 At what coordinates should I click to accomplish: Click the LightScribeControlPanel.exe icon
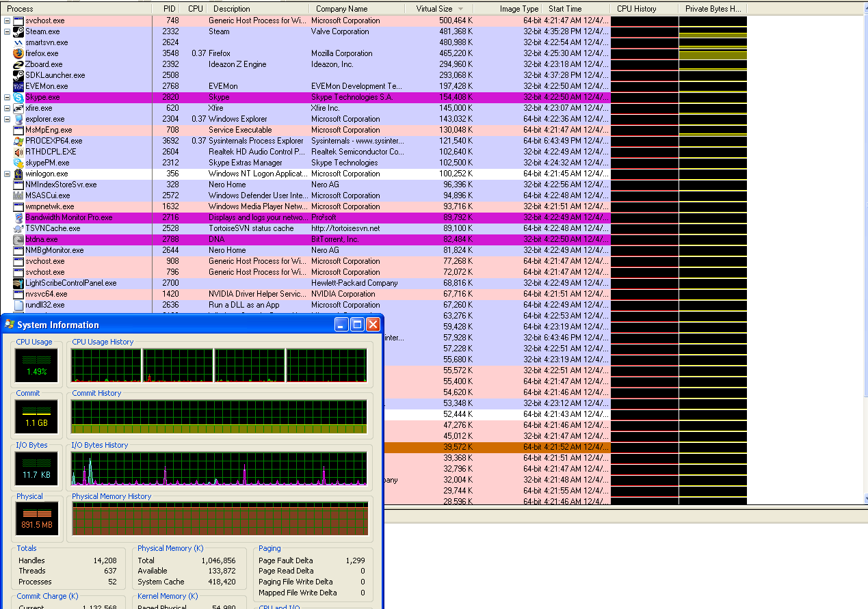pos(18,283)
